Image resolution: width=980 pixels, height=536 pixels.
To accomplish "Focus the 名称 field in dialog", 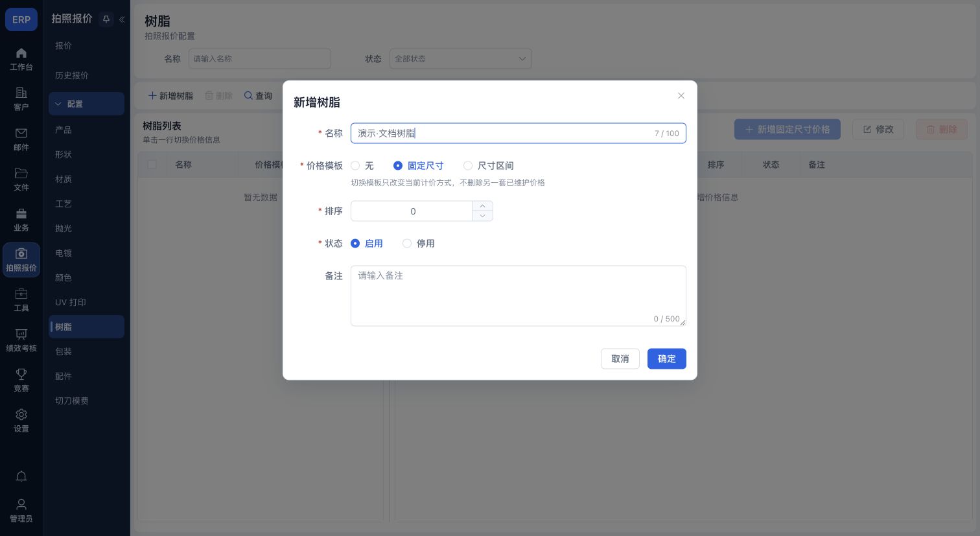I will click(518, 134).
